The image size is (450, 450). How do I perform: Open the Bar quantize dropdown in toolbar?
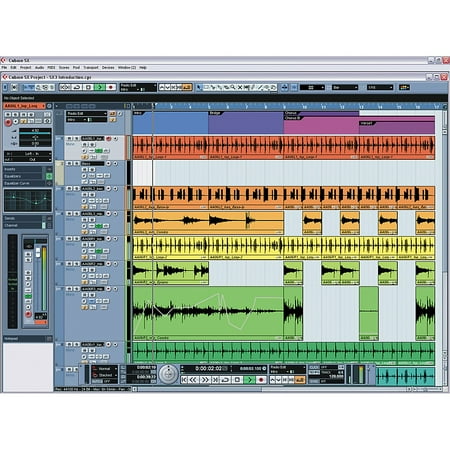click(x=345, y=87)
